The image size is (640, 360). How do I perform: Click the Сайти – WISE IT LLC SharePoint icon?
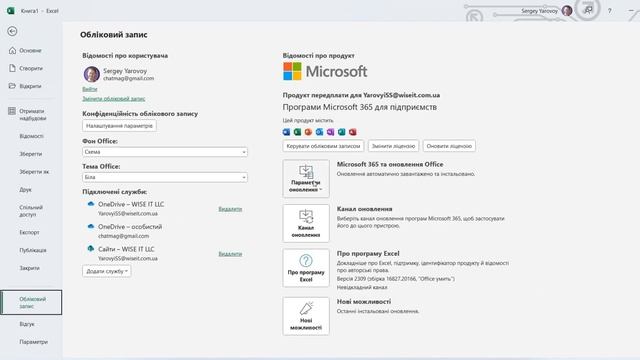(91, 249)
